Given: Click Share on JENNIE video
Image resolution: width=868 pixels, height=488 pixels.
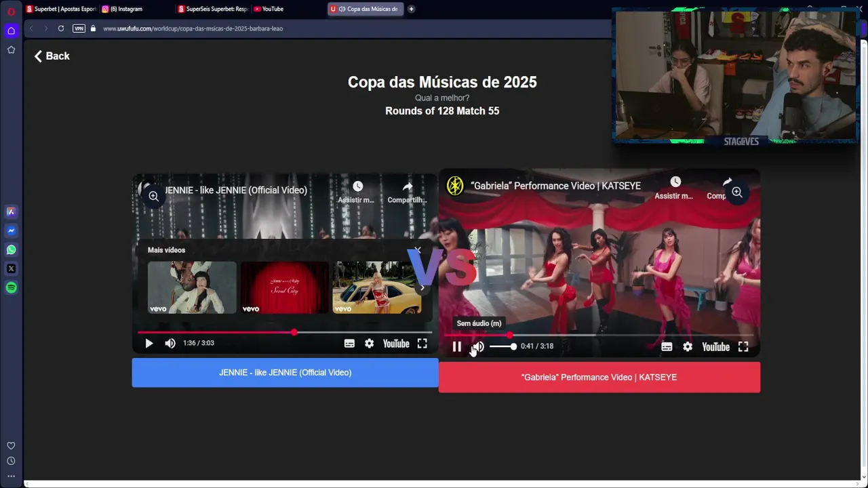Looking at the screenshot, I should pyautogui.click(x=407, y=192).
